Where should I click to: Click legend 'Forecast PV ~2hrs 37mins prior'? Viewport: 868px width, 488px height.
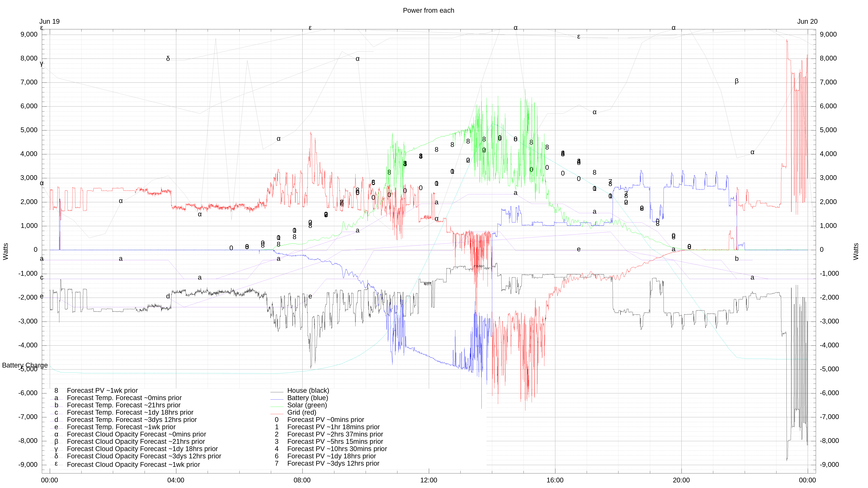coord(335,434)
